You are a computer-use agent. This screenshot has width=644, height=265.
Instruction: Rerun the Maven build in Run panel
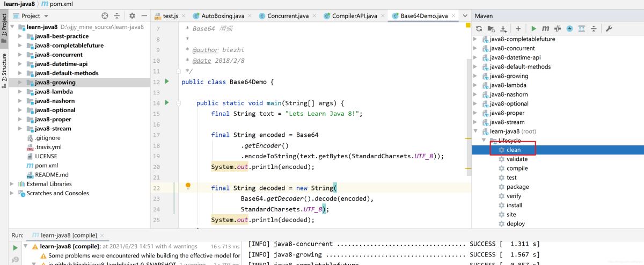16,247
